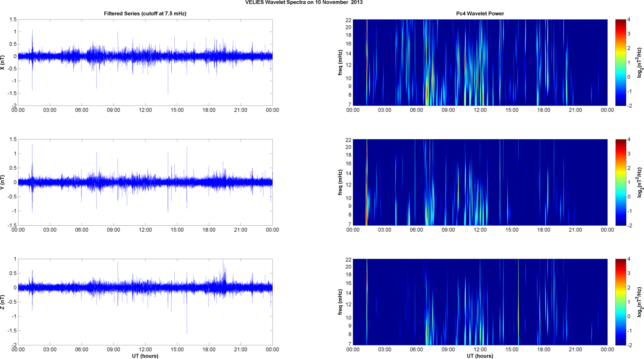Click inside the Z component time series plot
This screenshot has width=644, height=359.
coord(145,302)
